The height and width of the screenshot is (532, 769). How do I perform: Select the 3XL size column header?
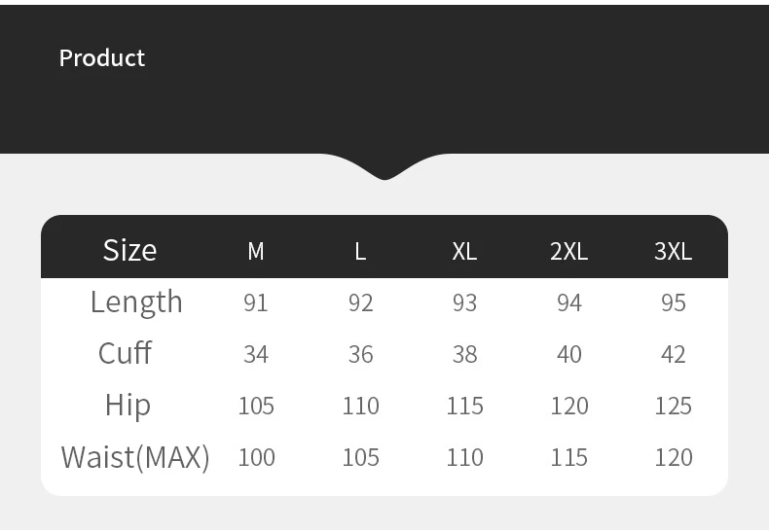pos(673,252)
